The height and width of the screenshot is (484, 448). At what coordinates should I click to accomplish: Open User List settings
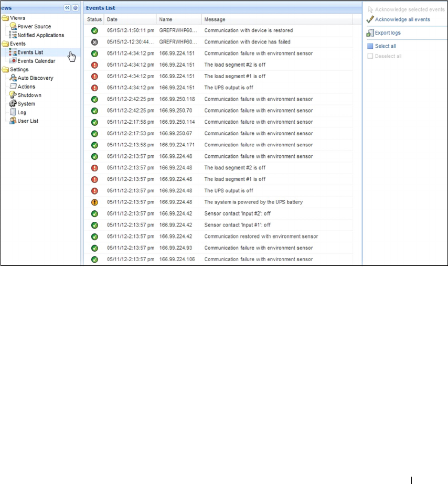[28, 121]
